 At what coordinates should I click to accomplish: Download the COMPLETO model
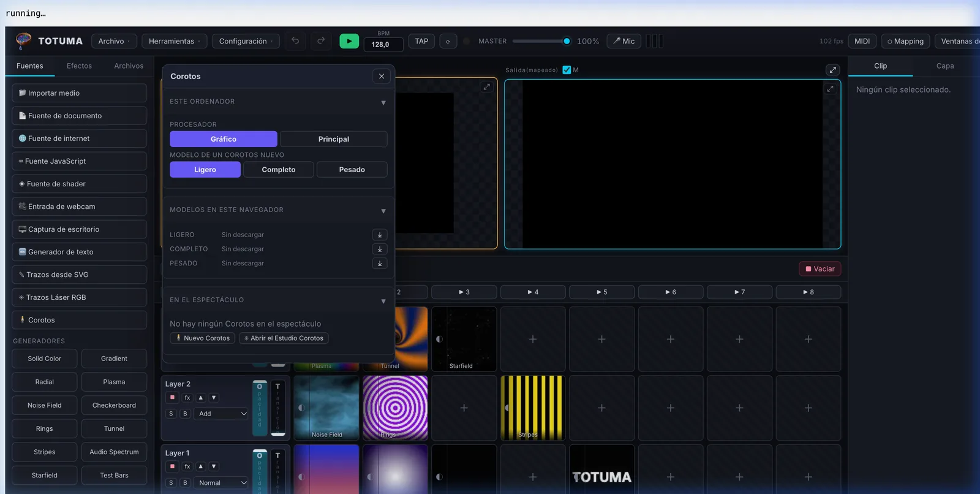coord(380,249)
